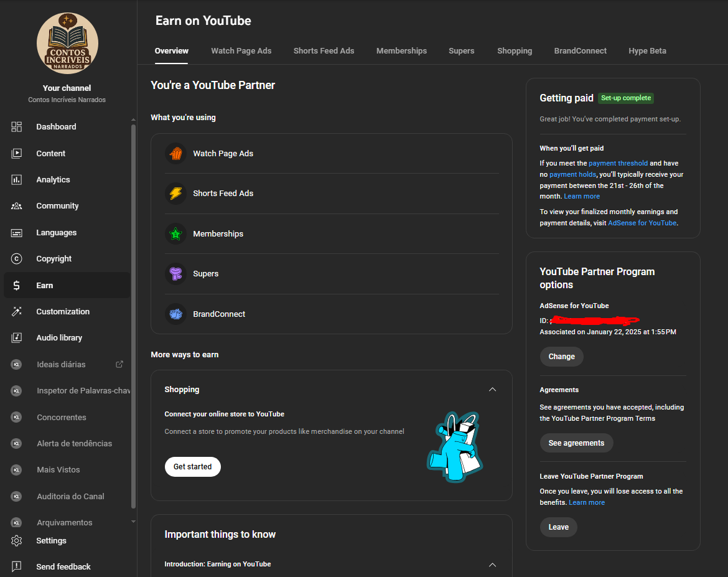Switch to the Watch Page Ads tab
728x577 pixels.
241,51
